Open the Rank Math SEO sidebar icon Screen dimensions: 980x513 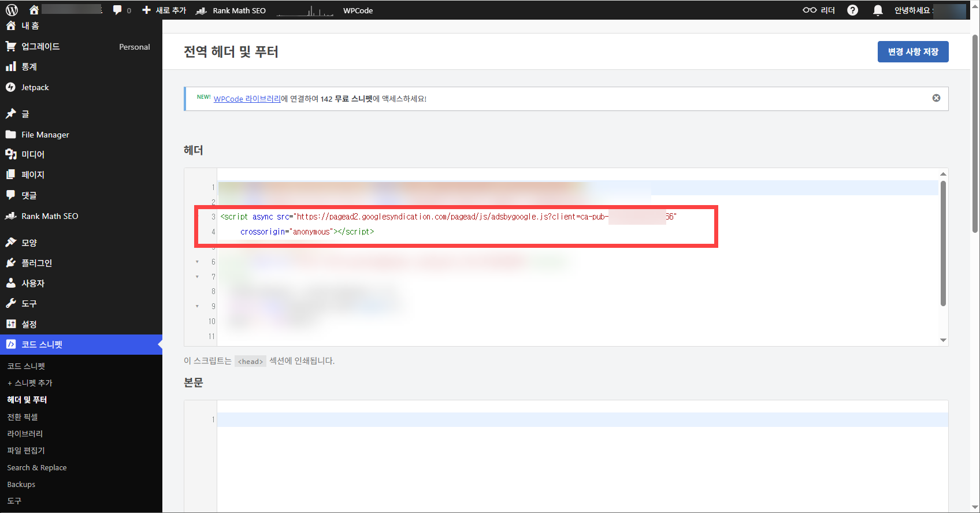tap(10, 216)
